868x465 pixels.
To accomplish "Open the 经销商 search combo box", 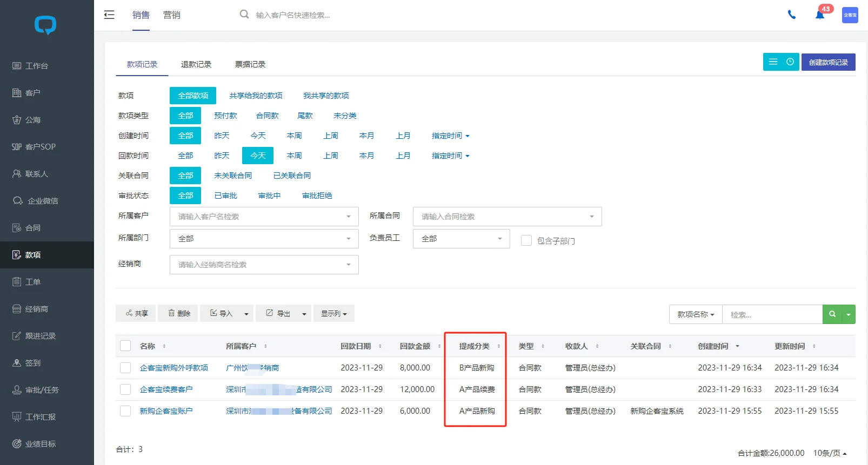I will pos(264,265).
